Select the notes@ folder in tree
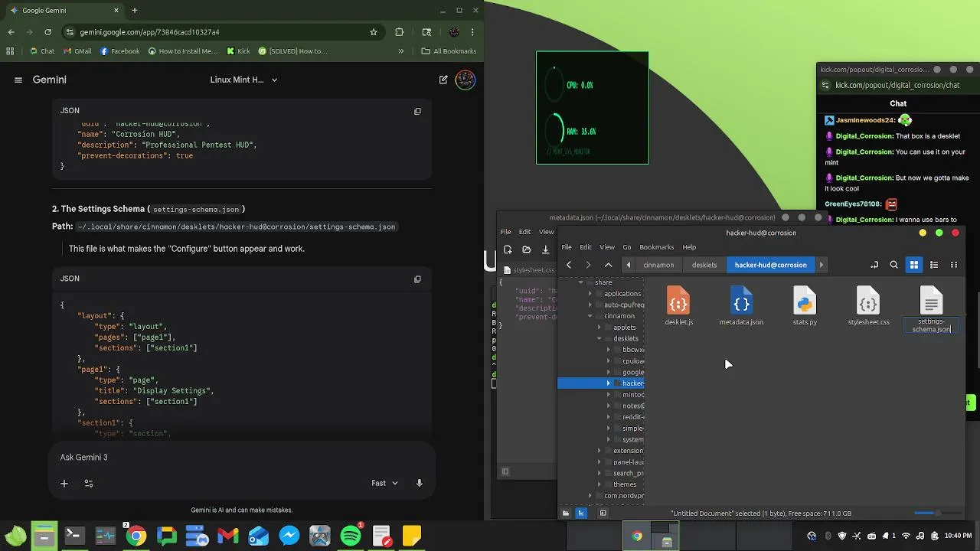 (x=633, y=406)
